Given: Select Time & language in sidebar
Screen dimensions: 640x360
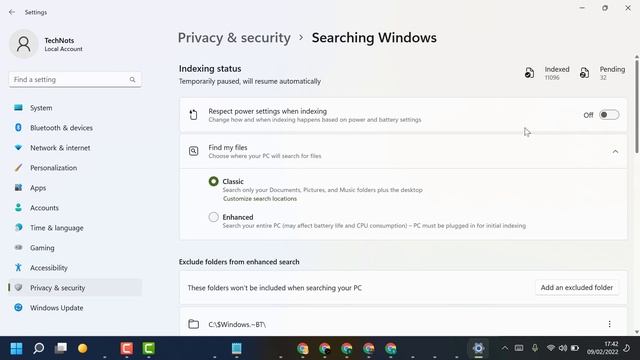Looking at the screenshot, I should (75, 228).
